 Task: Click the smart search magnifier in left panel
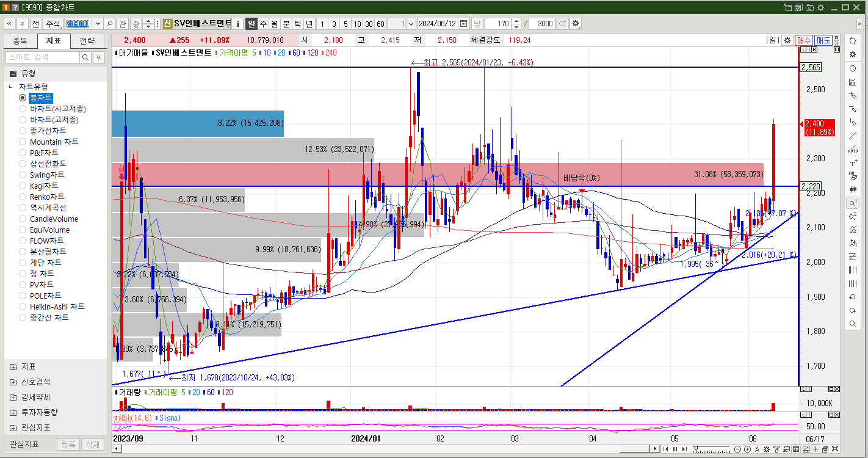tap(85, 57)
